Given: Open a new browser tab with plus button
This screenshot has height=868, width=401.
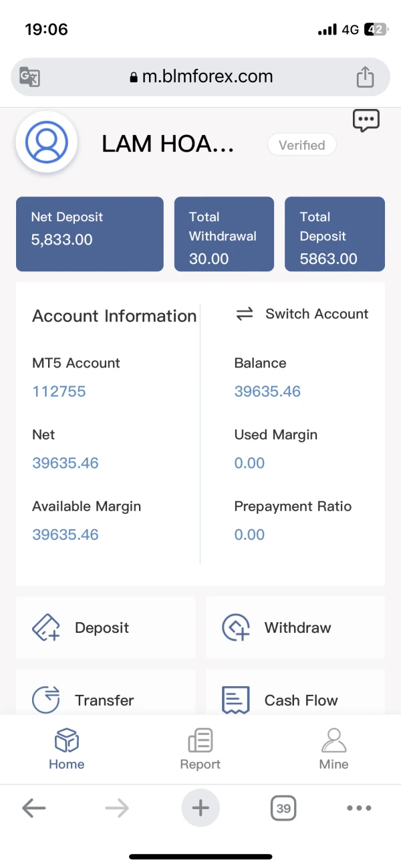Looking at the screenshot, I should (x=200, y=809).
